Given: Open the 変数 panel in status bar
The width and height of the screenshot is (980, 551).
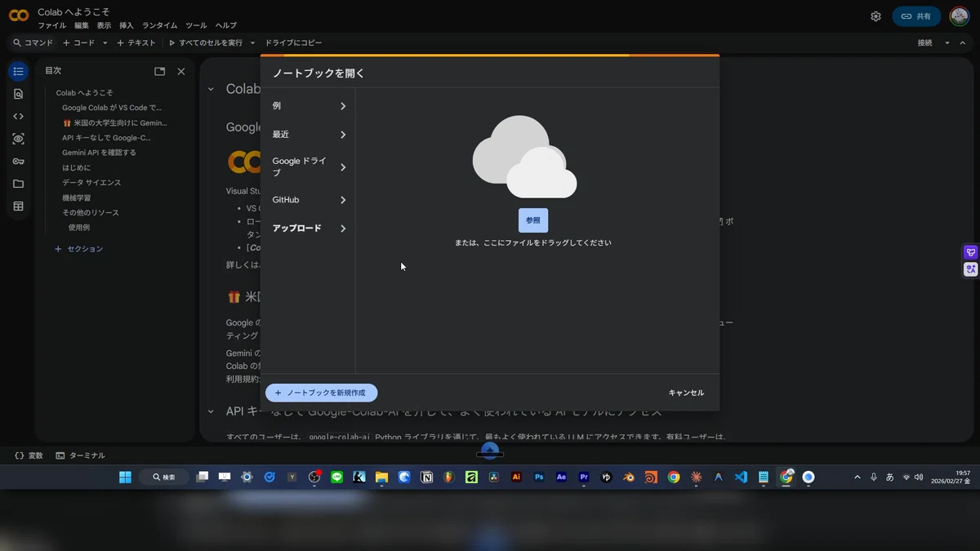Looking at the screenshot, I should click(29, 455).
